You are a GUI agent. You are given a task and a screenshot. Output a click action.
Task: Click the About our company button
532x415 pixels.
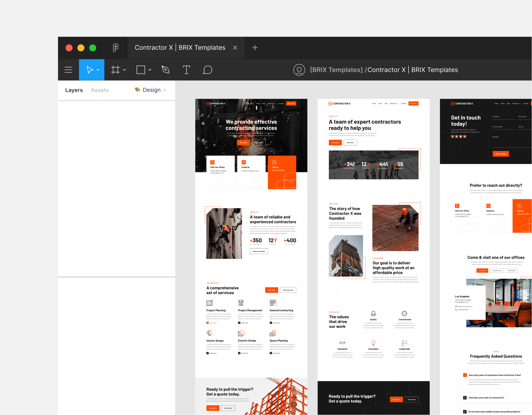pos(259,251)
